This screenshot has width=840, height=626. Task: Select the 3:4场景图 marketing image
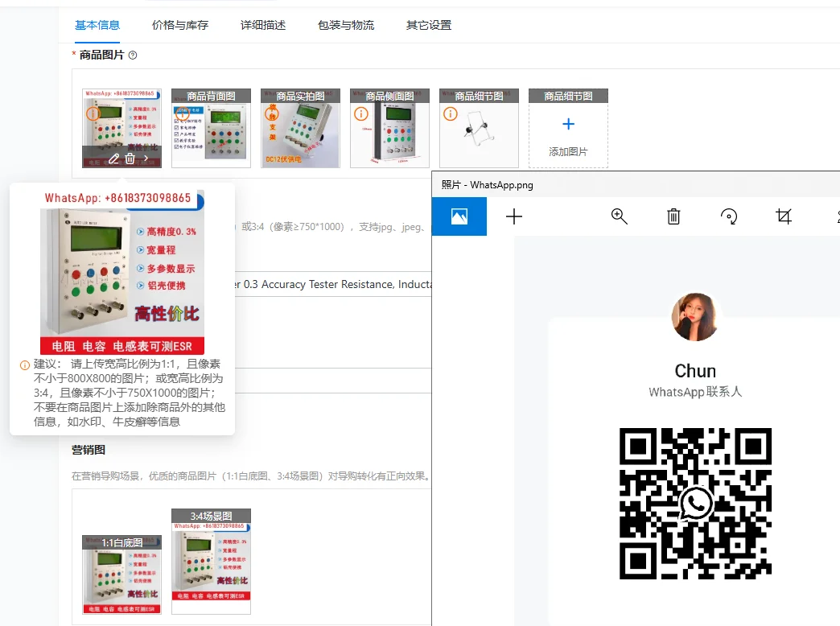pyautogui.click(x=211, y=561)
